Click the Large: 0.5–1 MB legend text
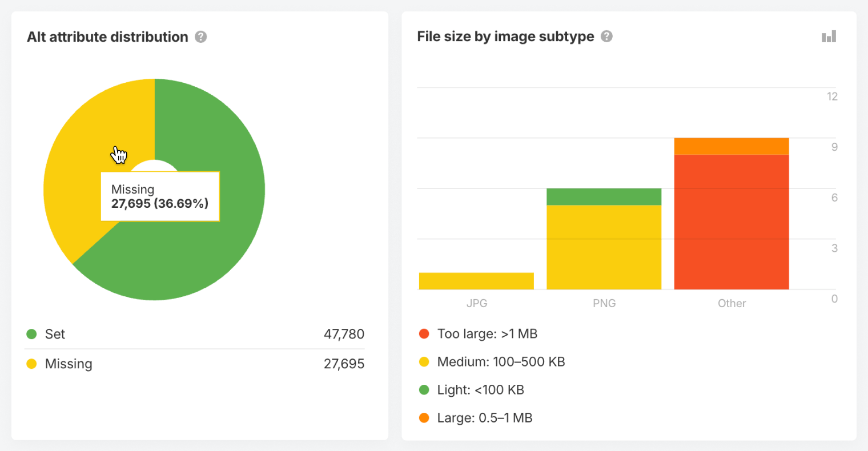 tap(484, 417)
